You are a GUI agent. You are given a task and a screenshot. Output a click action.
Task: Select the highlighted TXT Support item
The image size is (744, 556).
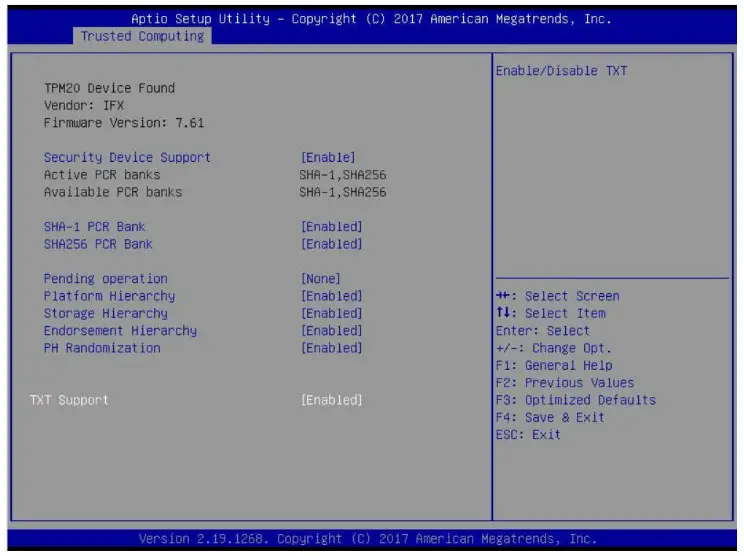69,400
